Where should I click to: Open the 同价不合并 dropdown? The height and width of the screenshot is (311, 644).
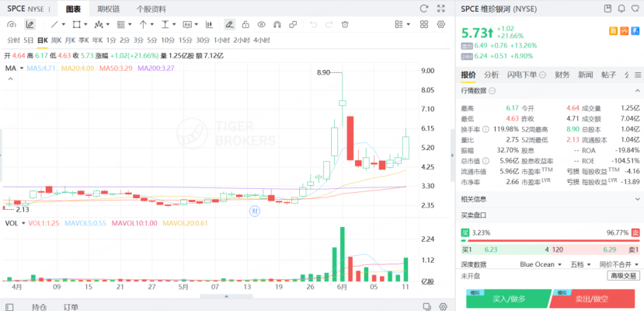click(x=619, y=264)
